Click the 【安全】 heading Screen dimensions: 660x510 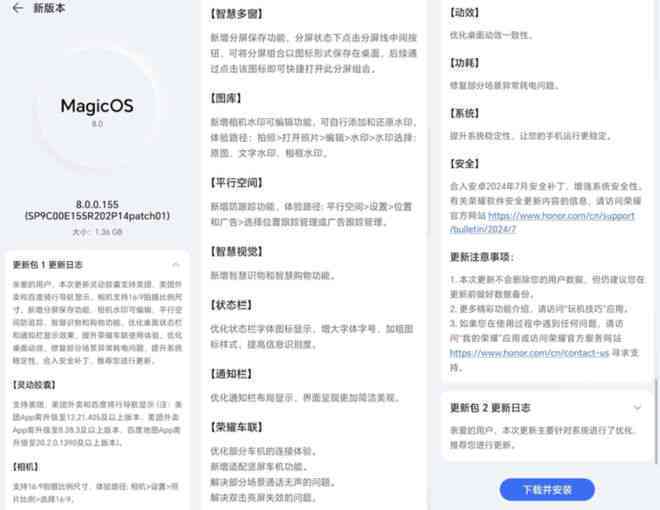[x=464, y=164]
